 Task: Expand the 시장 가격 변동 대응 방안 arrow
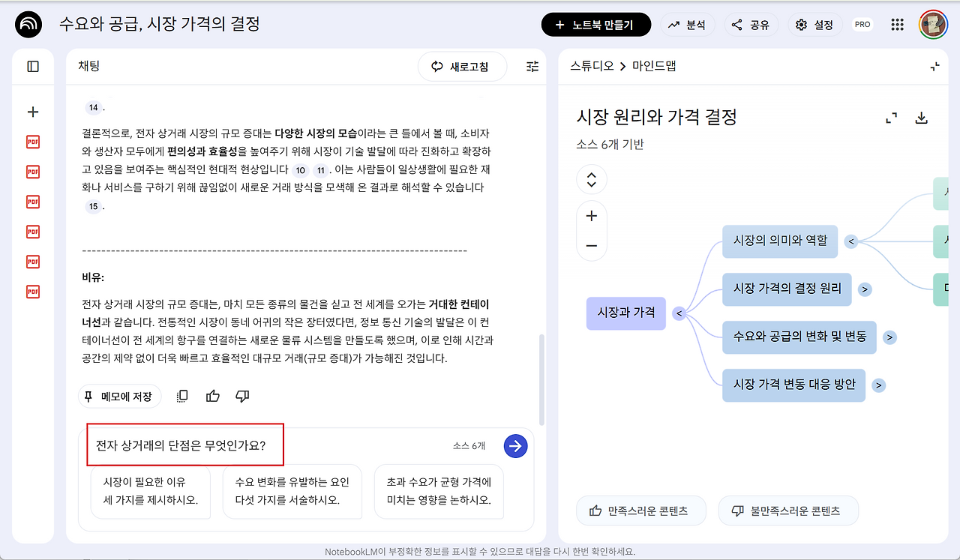pos(878,385)
